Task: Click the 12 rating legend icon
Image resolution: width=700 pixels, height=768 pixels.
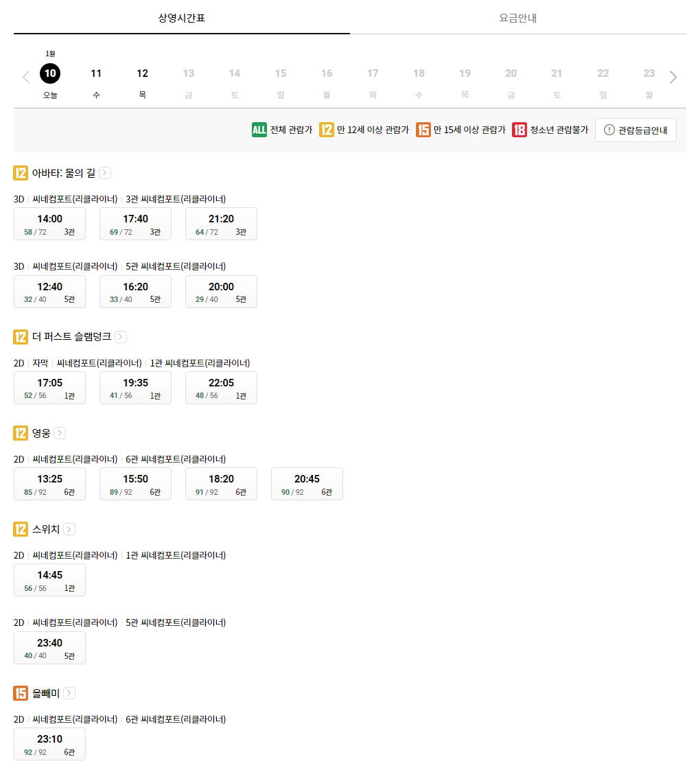Action: tap(326, 130)
